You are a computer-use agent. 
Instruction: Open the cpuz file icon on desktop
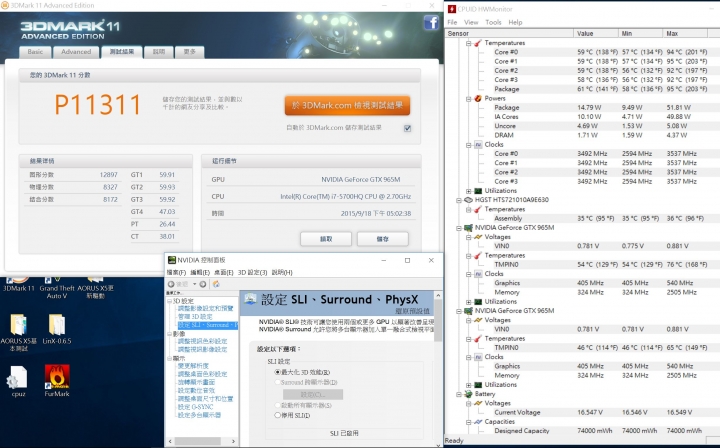pyautogui.click(x=18, y=381)
